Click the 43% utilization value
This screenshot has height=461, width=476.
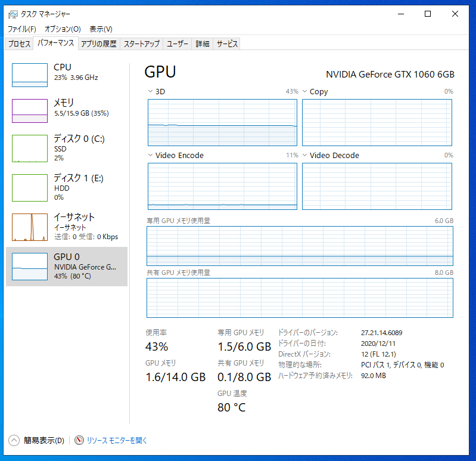point(157,346)
